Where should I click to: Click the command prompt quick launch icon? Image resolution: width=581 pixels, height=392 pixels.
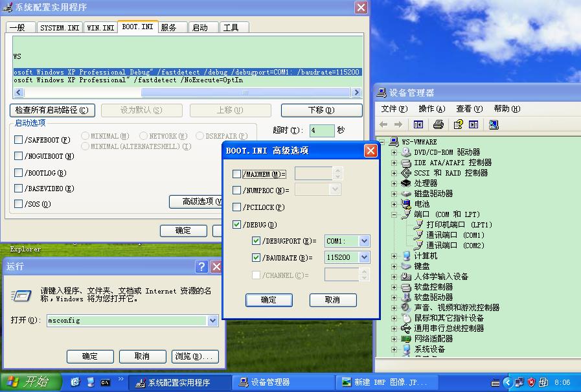pos(105,382)
